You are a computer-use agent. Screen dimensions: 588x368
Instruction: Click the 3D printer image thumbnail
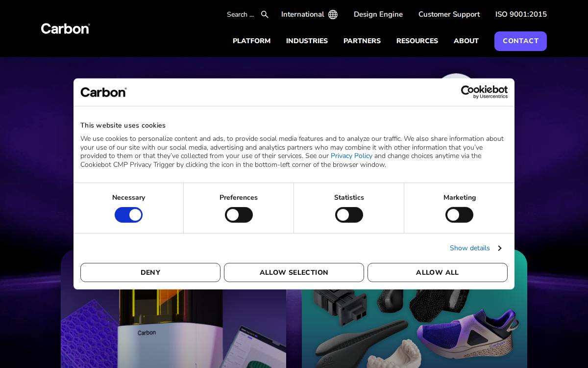click(173, 328)
